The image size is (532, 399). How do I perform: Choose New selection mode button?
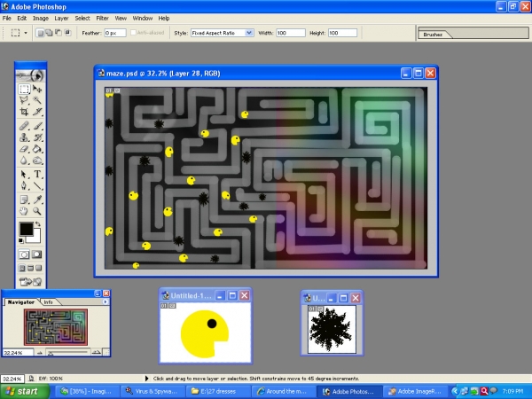[40, 33]
